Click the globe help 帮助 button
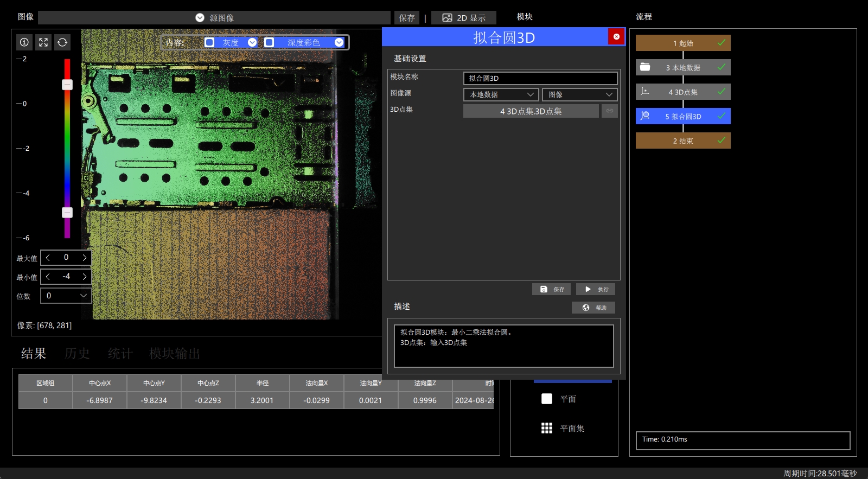This screenshot has width=868, height=479. (593, 308)
